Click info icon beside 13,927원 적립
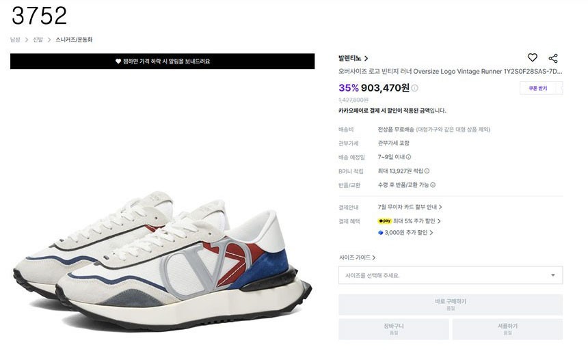Image resolution: width=588 pixels, height=364 pixels. click(427, 171)
